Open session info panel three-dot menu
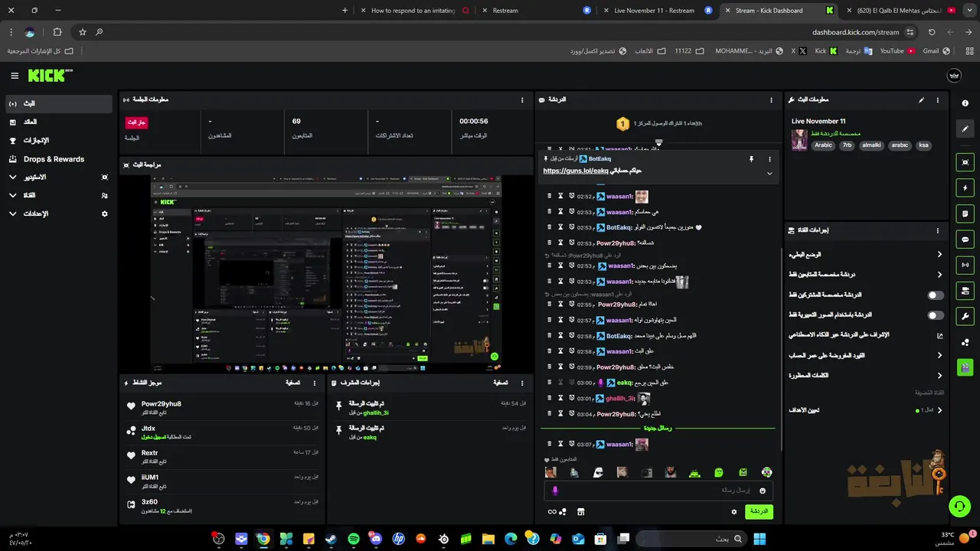This screenshot has height=551, width=980. tap(522, 100)
